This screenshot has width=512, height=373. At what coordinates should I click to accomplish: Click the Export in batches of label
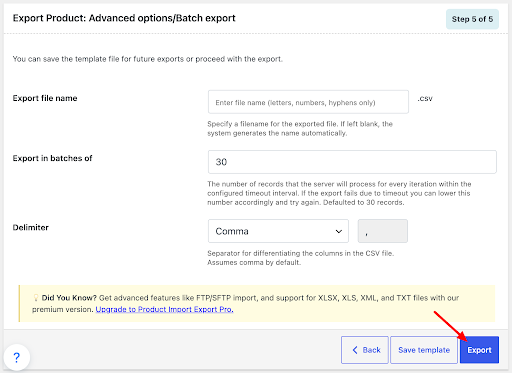click(52, 158)
